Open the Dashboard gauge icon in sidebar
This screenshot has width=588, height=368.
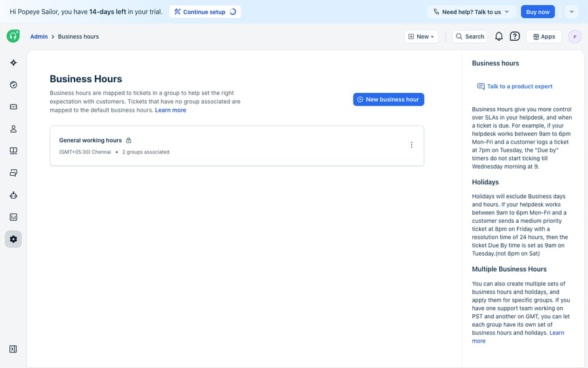pyautogui.click(x=14, y=85)
